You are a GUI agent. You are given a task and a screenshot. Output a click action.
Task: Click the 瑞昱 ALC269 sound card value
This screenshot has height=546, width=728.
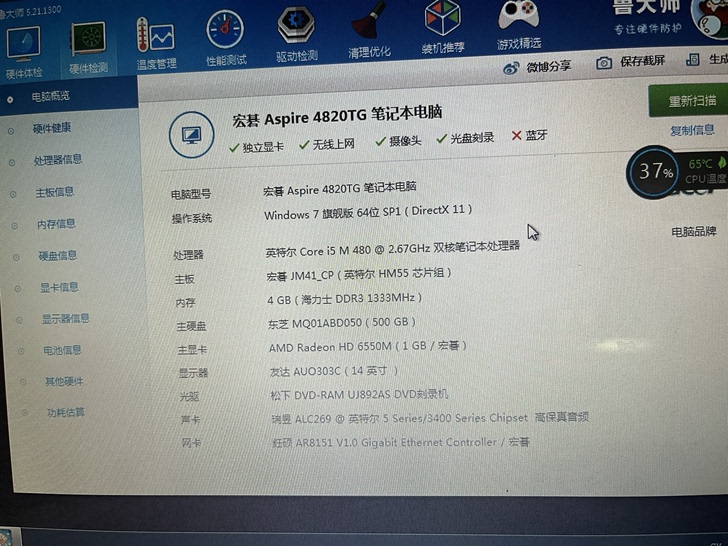pos(430,418)
